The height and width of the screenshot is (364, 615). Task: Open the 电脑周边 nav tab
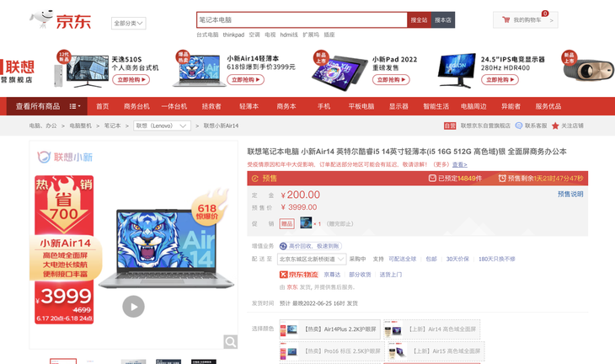click(473, 106)
